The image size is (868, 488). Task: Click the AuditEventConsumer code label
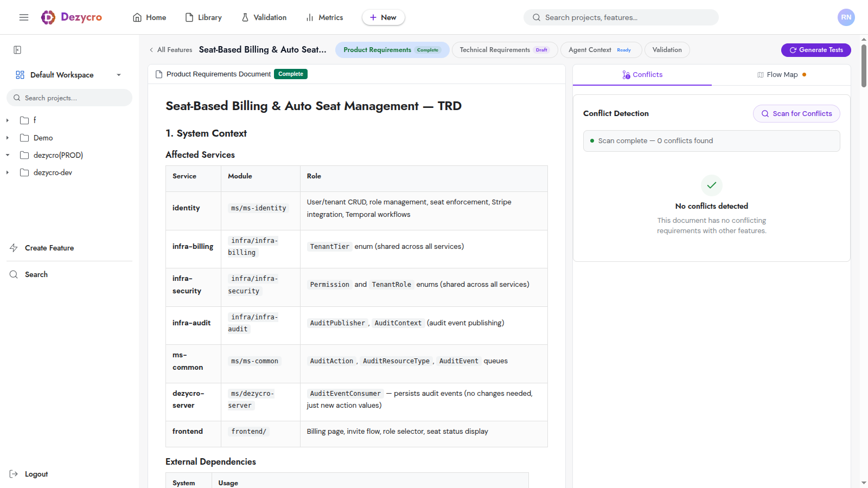345,394
